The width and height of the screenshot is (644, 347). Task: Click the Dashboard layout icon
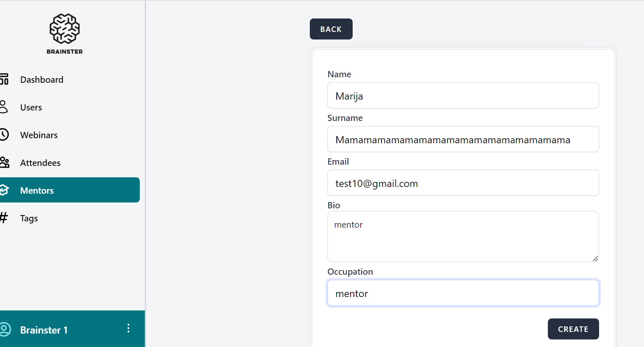pyautogui.click(x=4, y=79)
